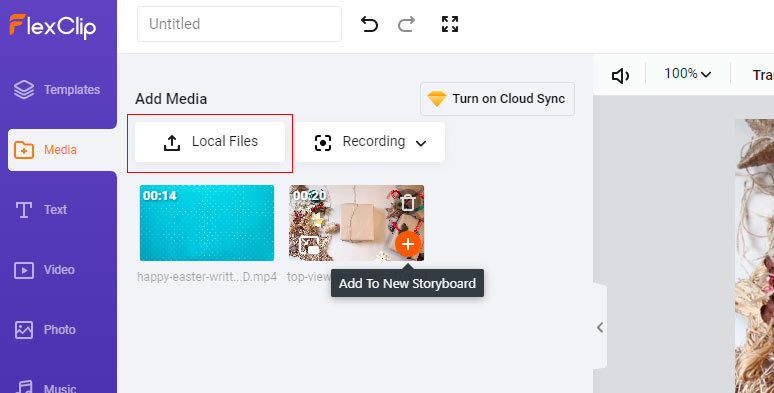
Task: Open the 100% zoom dropdown
Action: 687,74
